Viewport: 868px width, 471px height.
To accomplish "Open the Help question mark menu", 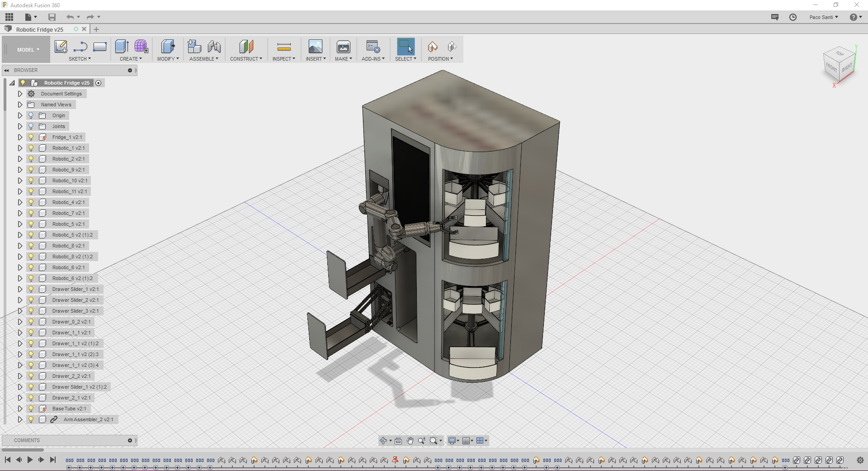I will point(856,17).
